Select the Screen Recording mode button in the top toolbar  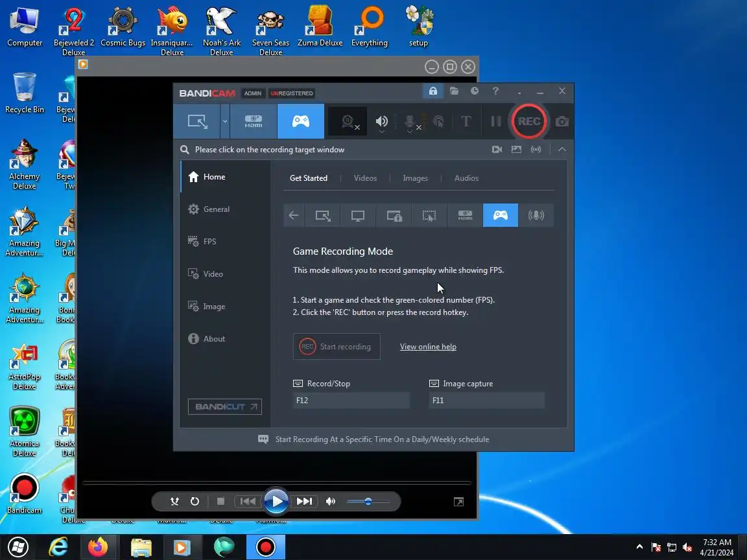pos(197,121)
